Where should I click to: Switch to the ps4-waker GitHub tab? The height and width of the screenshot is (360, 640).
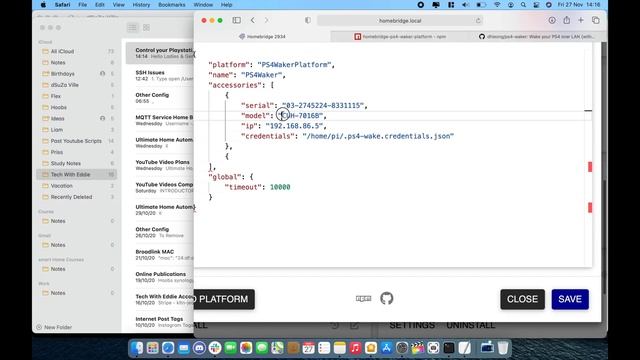coord(537,36)
